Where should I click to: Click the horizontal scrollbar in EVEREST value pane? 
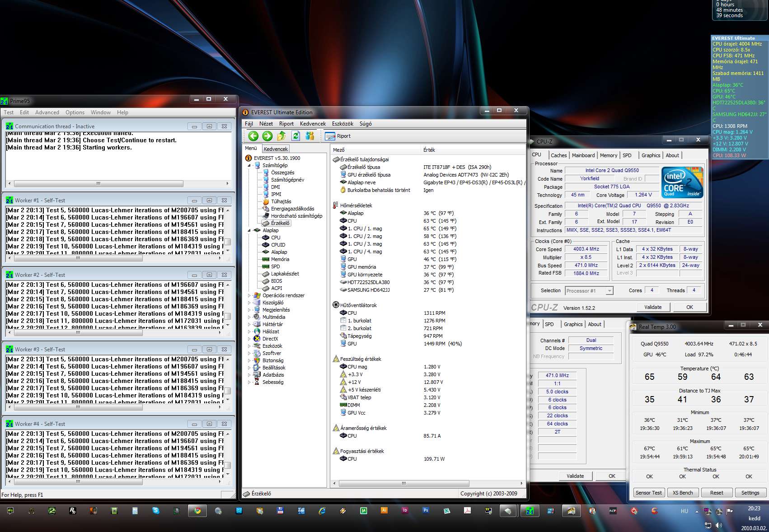pos(403,483)
